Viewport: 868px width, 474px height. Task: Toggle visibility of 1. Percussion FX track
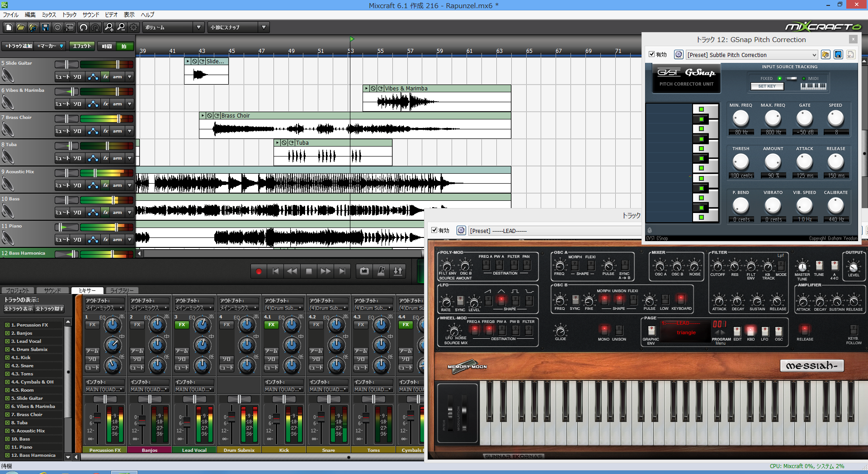pos(7,325)
